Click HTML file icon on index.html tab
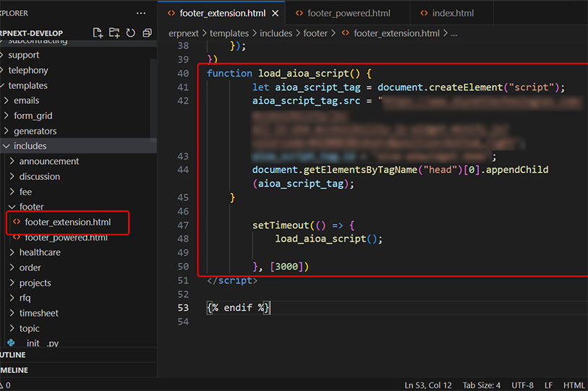 click(x=424, y=13)
